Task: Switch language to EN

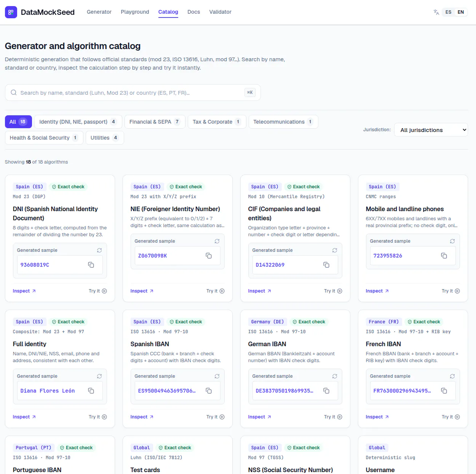Action: (461, 12)
